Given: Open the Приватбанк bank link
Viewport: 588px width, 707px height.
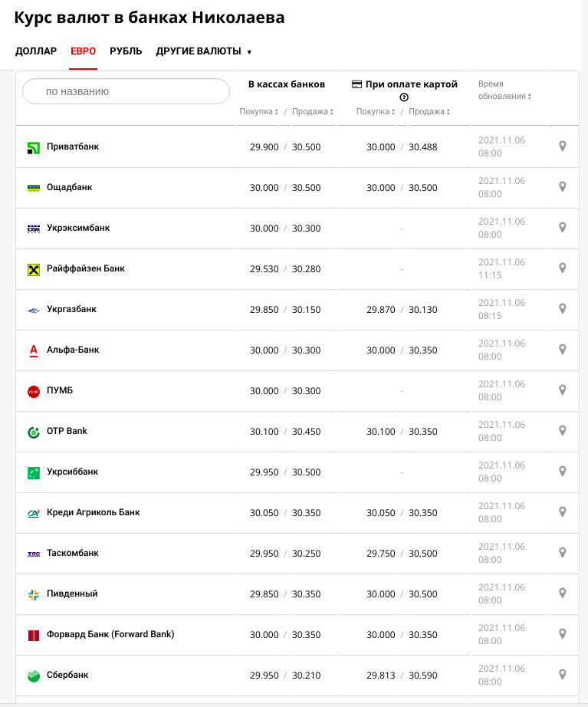Looking at the screenshot, I should [73, 146].
